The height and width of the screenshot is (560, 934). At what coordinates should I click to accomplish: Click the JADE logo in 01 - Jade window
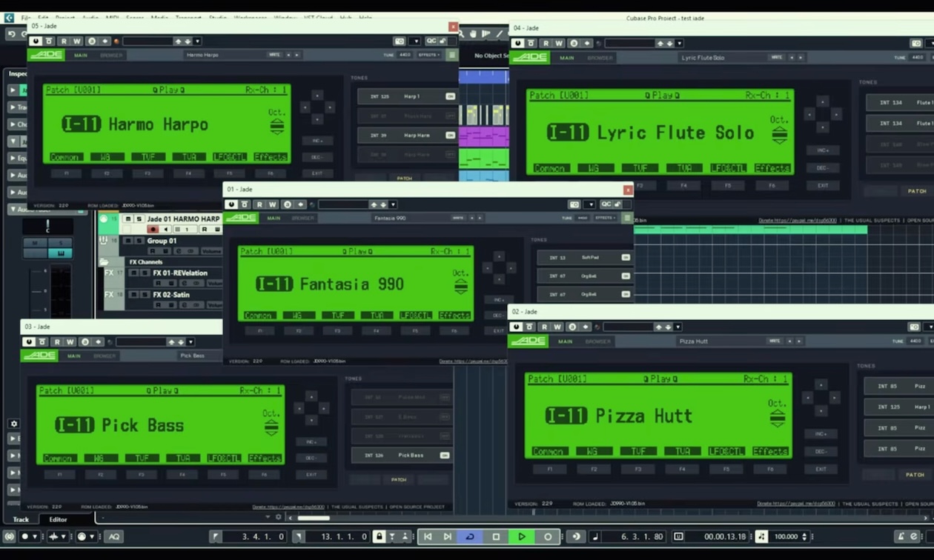[x=241, y=218]
